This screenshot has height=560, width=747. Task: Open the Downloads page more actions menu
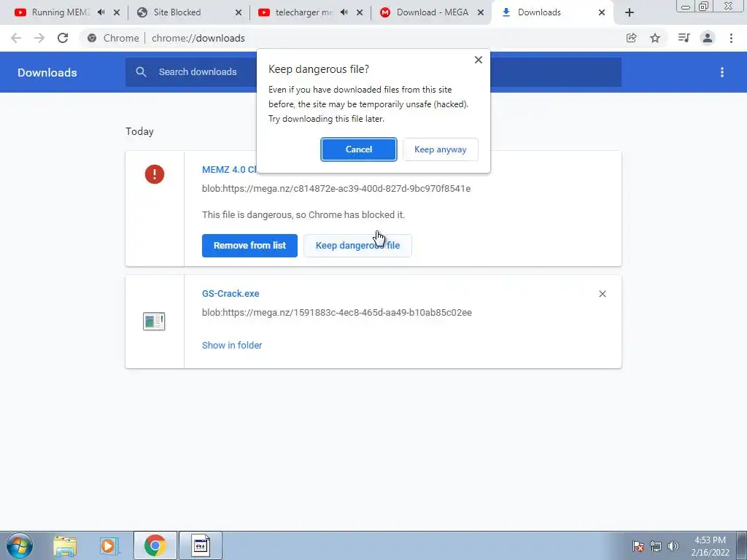[722, 72]
